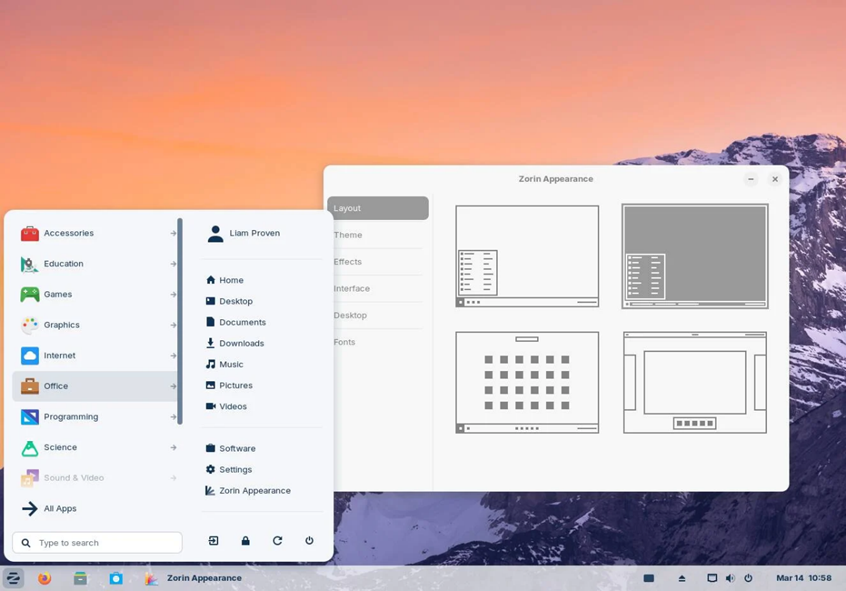
Task: Open the Software store taskbar icon
Action: [x=116, y=578]
